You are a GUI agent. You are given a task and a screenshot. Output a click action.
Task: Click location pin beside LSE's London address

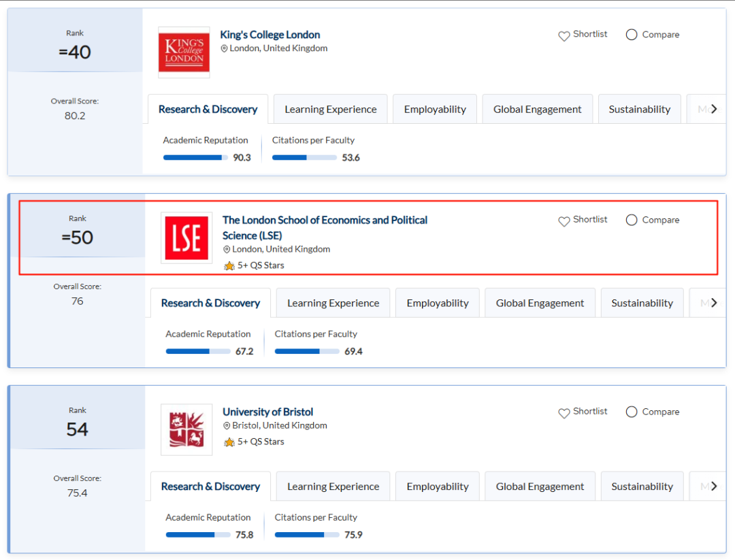point(227,249)
